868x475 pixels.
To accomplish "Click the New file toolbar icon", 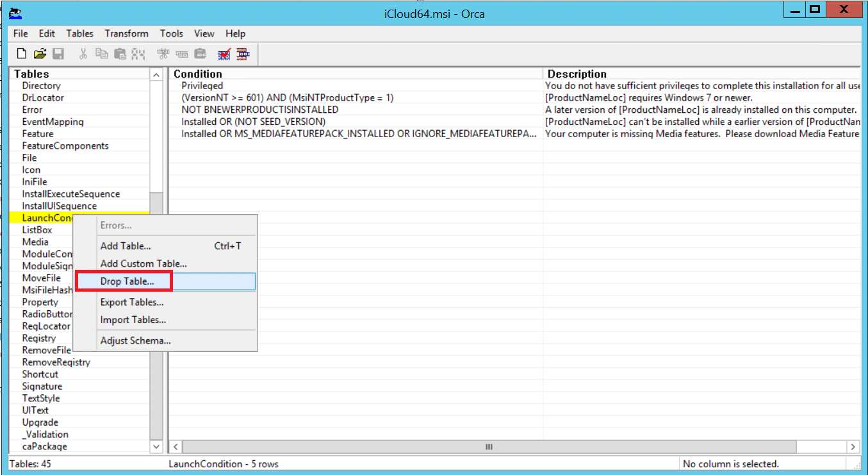I will [x=22, y=54].
